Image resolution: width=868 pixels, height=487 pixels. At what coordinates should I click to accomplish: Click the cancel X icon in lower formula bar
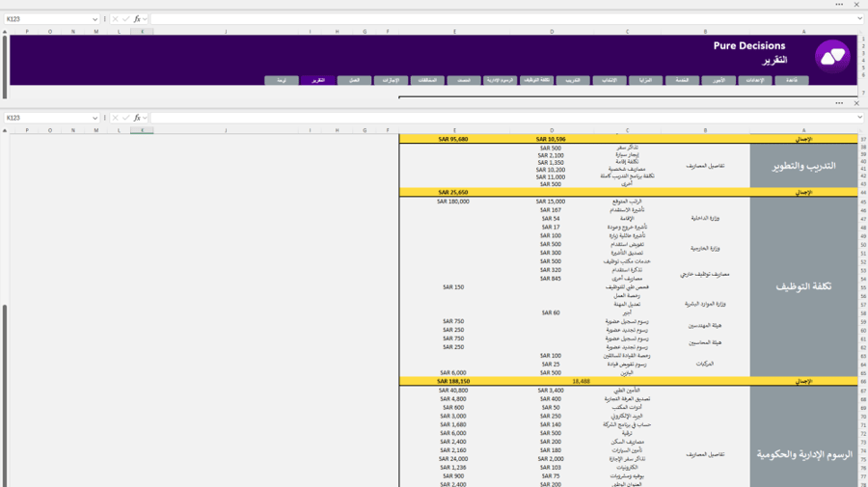click(115, 118)
